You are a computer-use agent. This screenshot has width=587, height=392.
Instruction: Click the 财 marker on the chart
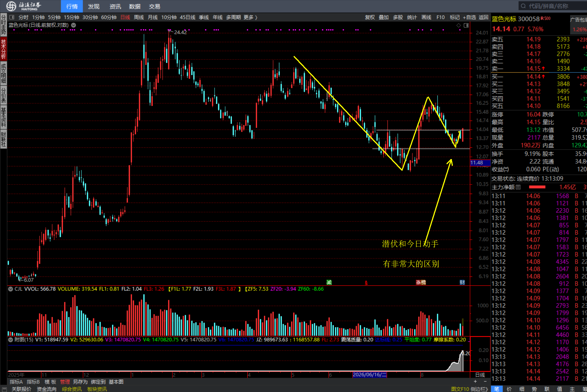(462, 282)
